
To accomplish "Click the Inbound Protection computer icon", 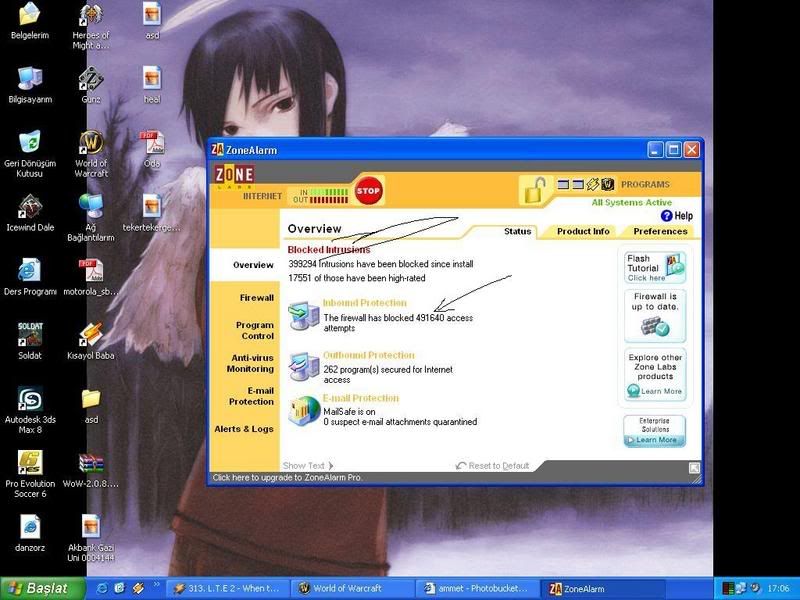I will (302, 315).
